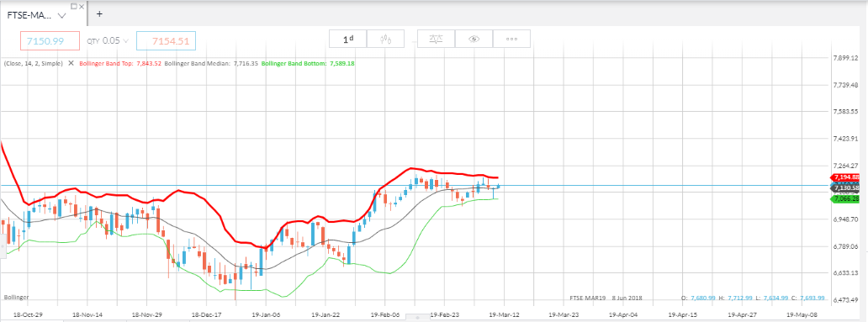Select the gray 7,130.58 price axis marker
The height and width of the screenshot is (322, 868).
click(844, 188)
